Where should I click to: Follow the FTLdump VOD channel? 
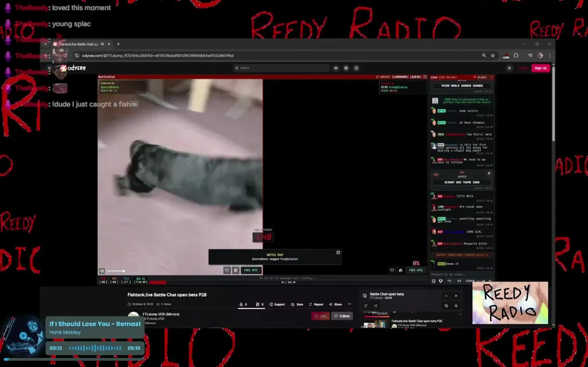click(x=342, y=316)
